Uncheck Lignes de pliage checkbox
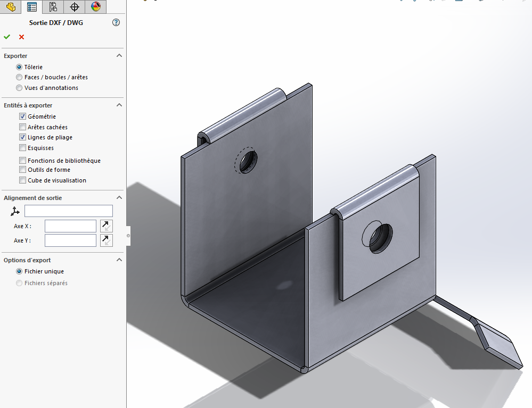 (x=23, y=137)
